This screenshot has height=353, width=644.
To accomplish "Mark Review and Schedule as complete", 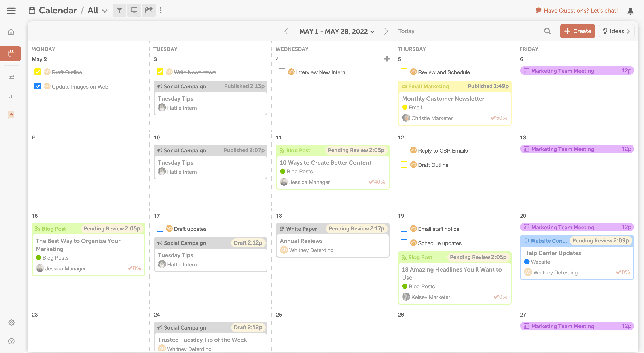I will (x=404, y=72).
